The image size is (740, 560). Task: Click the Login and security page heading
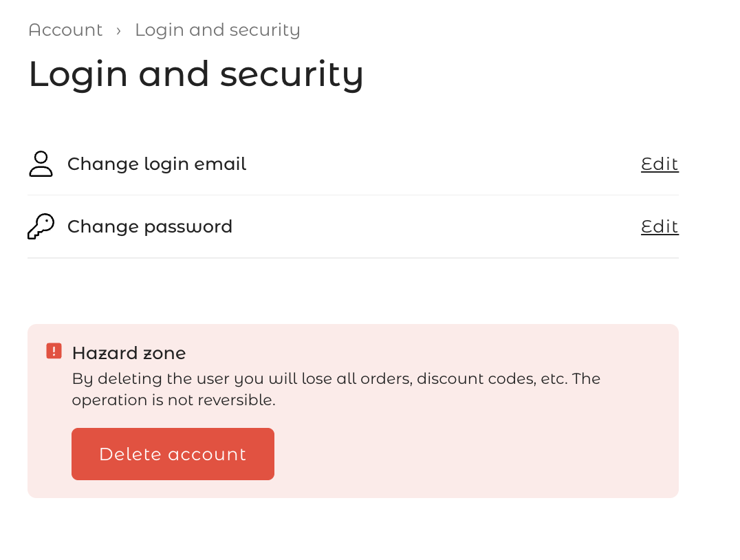[x=195, y=74]
